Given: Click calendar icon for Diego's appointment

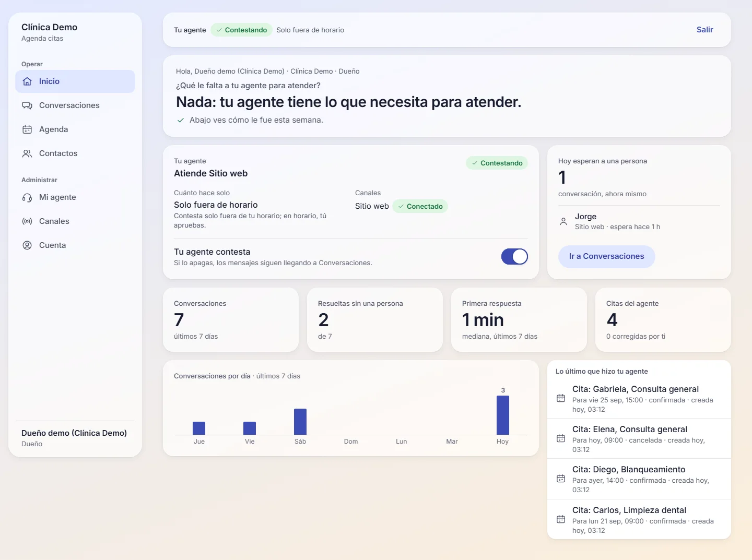Looking at the screenshot, I should click(x=561, y=479).
